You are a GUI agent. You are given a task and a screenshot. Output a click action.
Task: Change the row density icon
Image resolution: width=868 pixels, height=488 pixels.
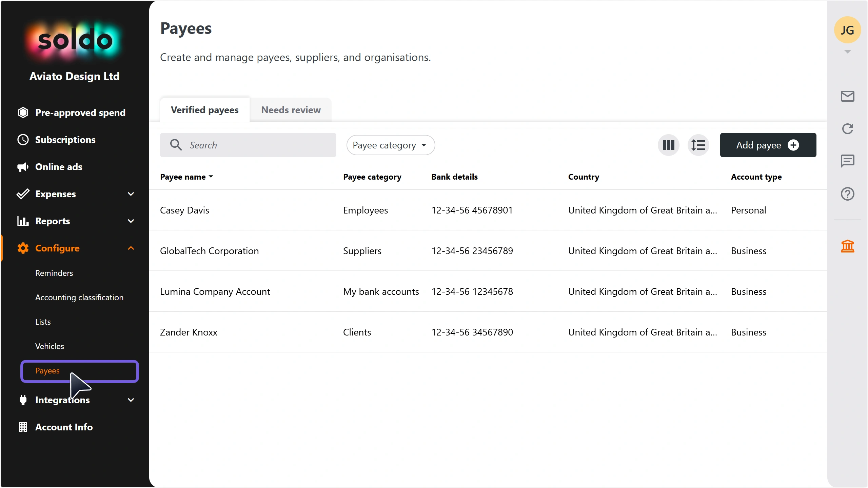click(698, 145)
